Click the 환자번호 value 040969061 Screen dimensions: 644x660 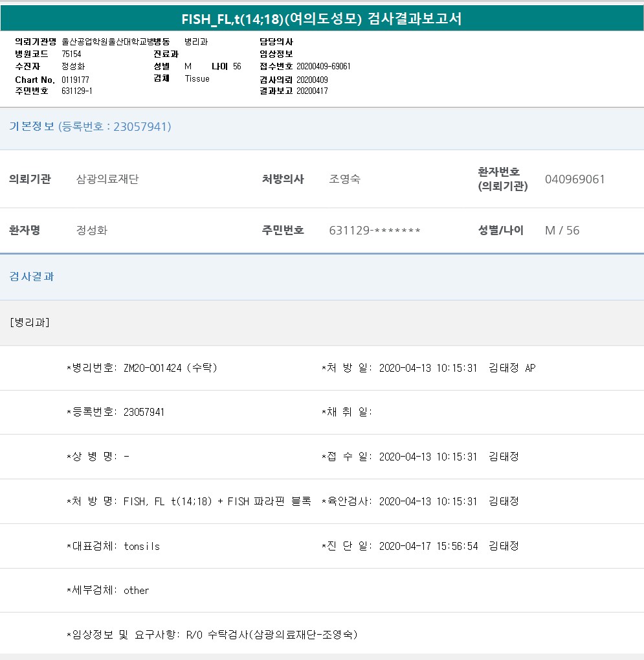pyautogui.click(x=575, y=179)
